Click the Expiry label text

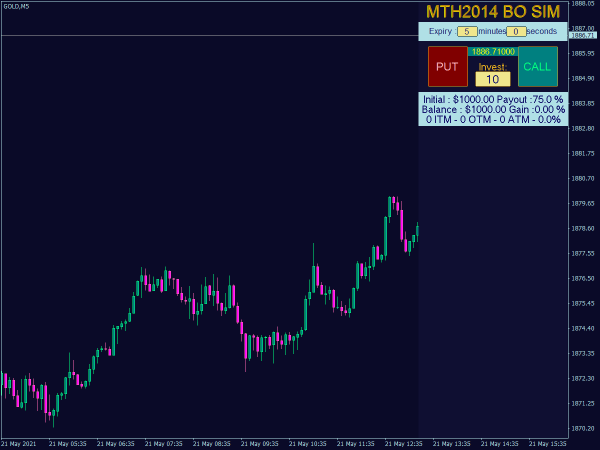point(442,31)
